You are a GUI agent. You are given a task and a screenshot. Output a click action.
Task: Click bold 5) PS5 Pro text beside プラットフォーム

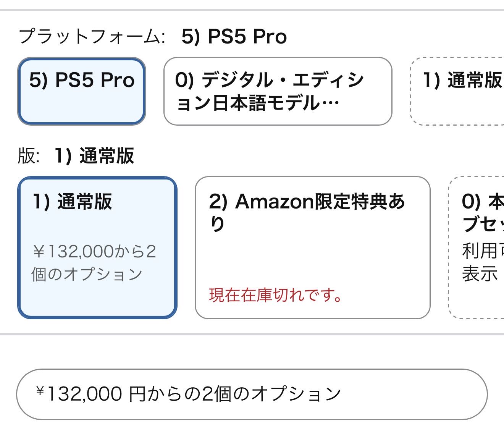coord(234,37)
